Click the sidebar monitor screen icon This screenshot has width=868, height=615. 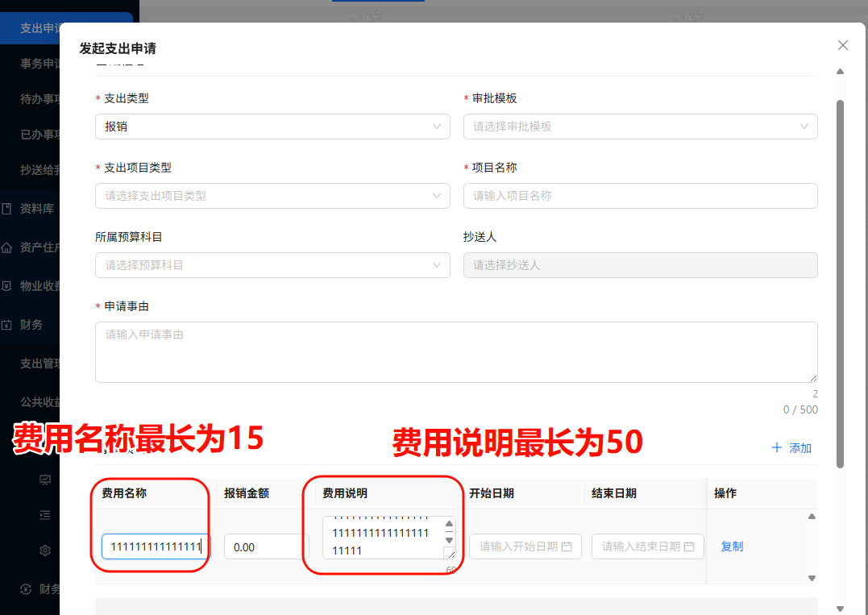click(45, 480)
